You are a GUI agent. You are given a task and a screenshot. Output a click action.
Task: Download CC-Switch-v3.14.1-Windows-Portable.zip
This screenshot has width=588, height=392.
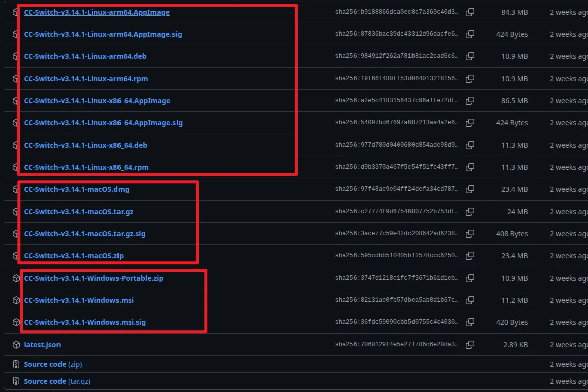(94, 278)
